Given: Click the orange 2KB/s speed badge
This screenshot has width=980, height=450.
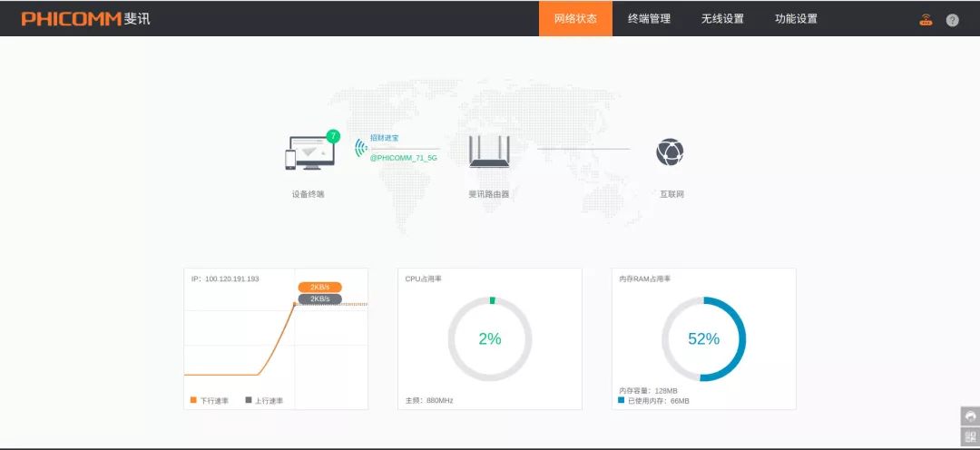Looking at the screenshot, I should 320,287.
